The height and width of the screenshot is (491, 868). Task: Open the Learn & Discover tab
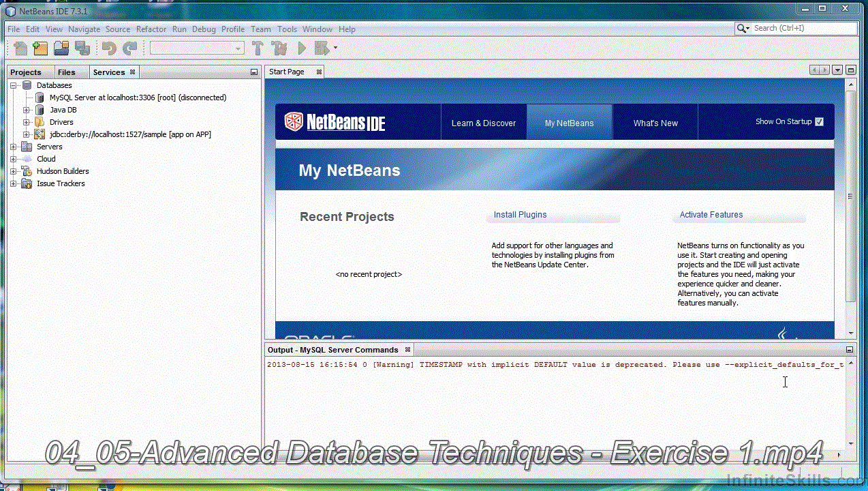pos(484,123)
